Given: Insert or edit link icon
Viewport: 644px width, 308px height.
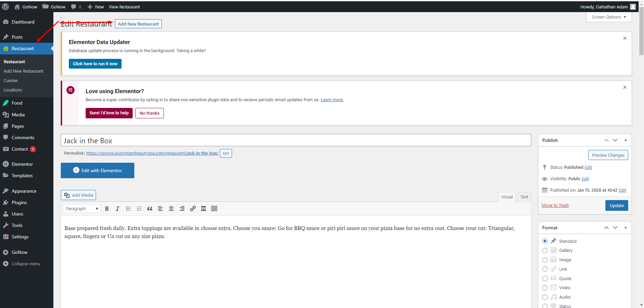Looking at the screenshot, I should (193, 209).
